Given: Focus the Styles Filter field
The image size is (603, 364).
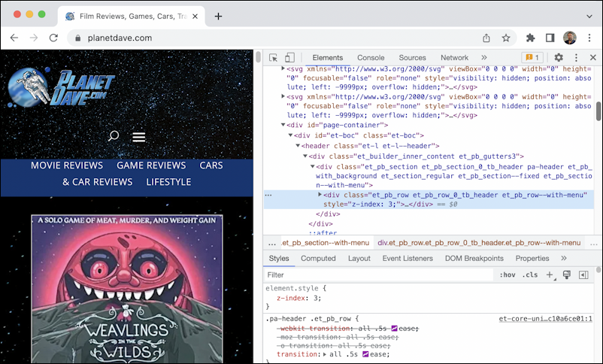Looking at the screenshot, I should coord(379,275).
